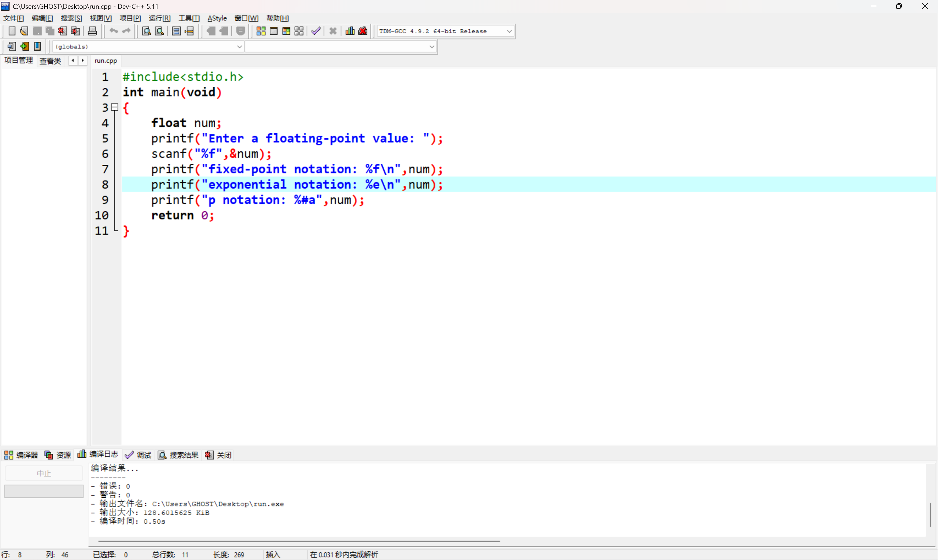Click the 关闭 button in bottom panel
This screenshot has height=560, width=938.
pyautogui.click(x=218, y=455)
